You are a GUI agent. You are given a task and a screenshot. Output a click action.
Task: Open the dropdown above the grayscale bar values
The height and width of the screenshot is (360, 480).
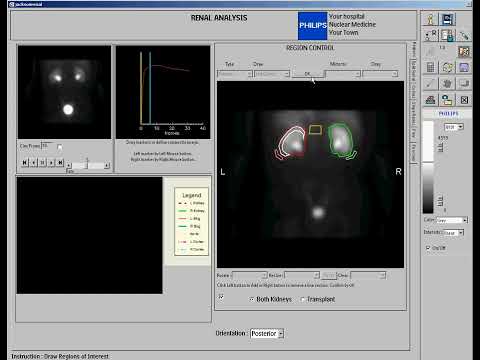pos(454,127)
